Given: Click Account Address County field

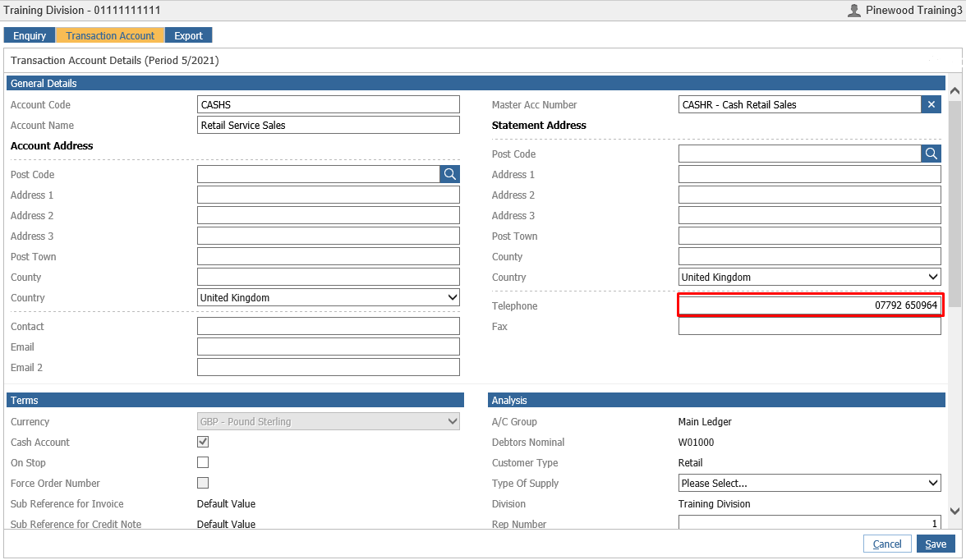Looking at the screenshot, I should [329, 278].
